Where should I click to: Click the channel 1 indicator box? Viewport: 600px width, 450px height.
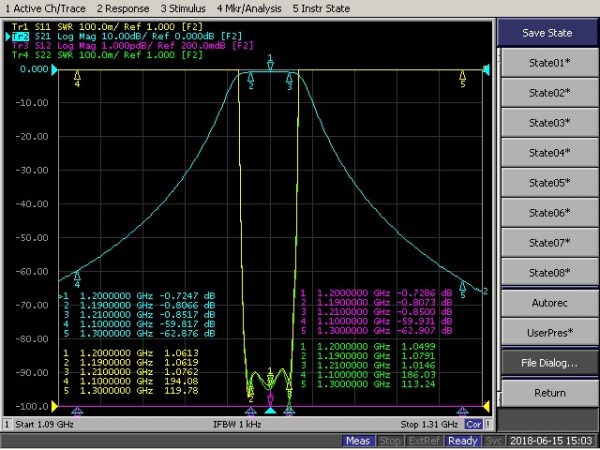point(7,424)
